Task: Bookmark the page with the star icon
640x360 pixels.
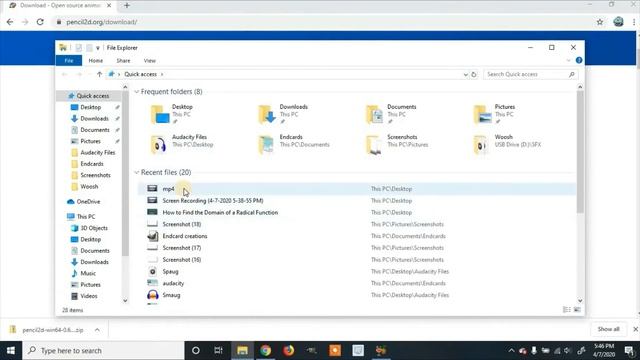Action: coord(600,22)
